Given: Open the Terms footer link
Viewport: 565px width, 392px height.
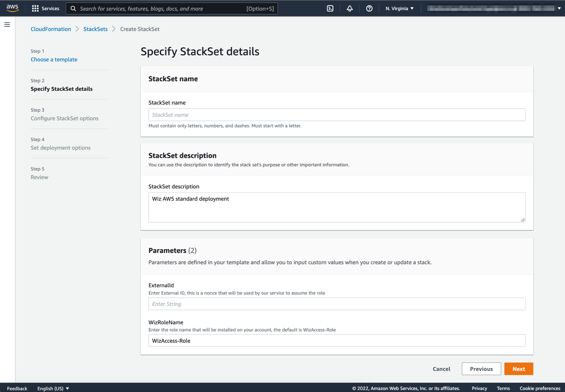Looking at the screenshot, I should [503, 388].
